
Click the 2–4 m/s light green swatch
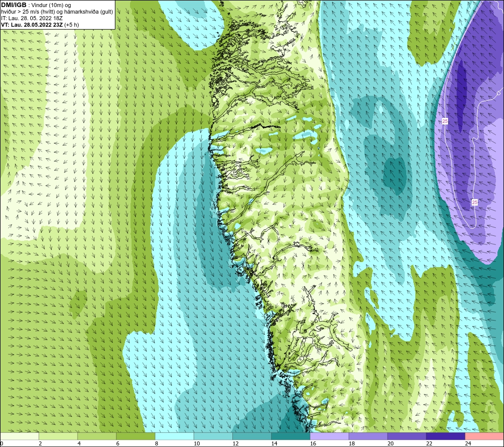(x=58, y=436)
